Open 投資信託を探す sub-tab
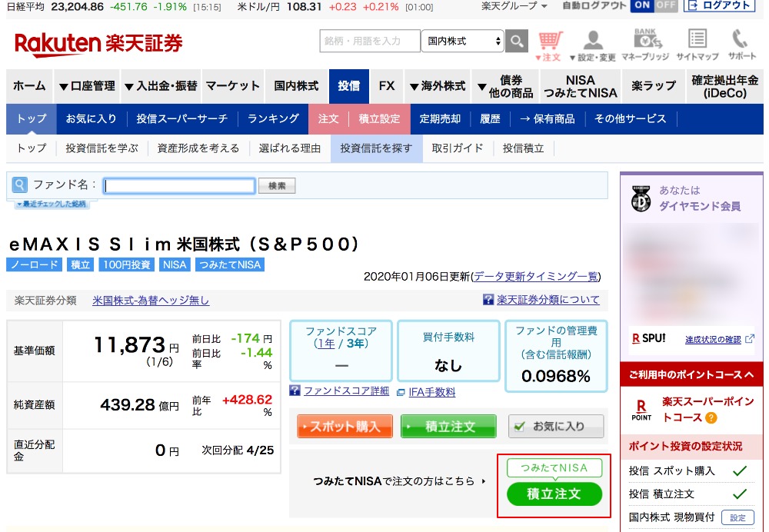Screen dimensions: 769x532 376,148
